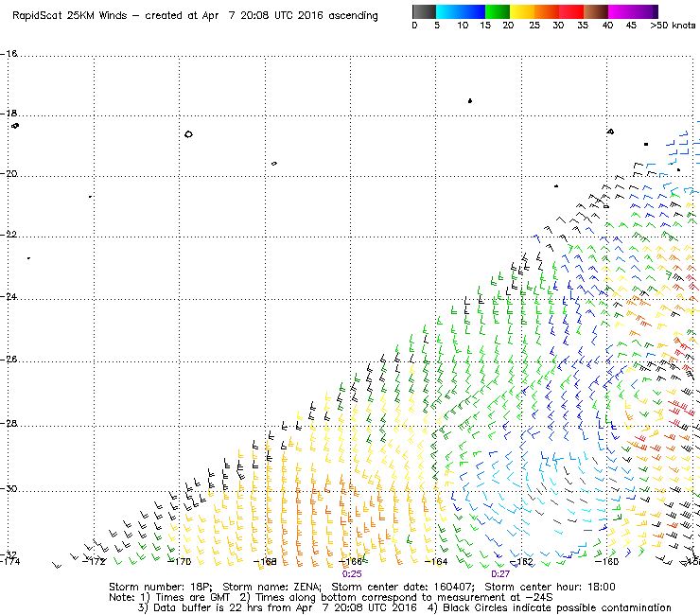700x615 pixels.
Task: Click the -18 latitude axis label
Action: coord(9,113)
